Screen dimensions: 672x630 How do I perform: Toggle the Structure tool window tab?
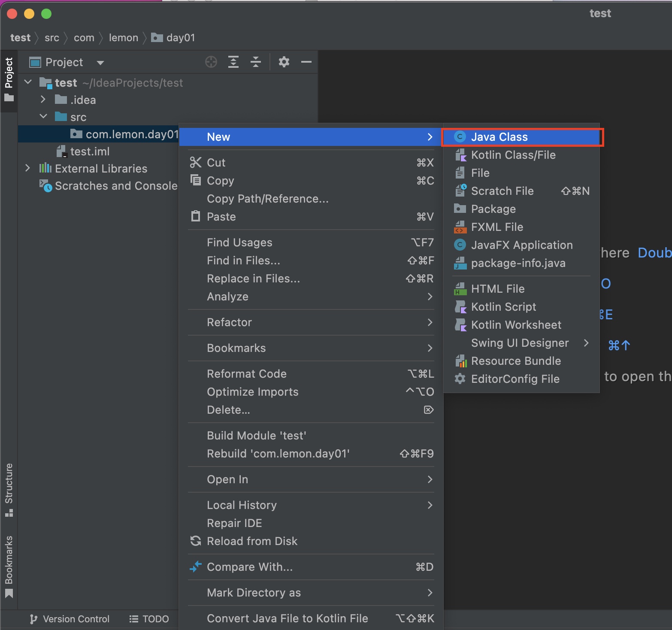tap(9, 489)
